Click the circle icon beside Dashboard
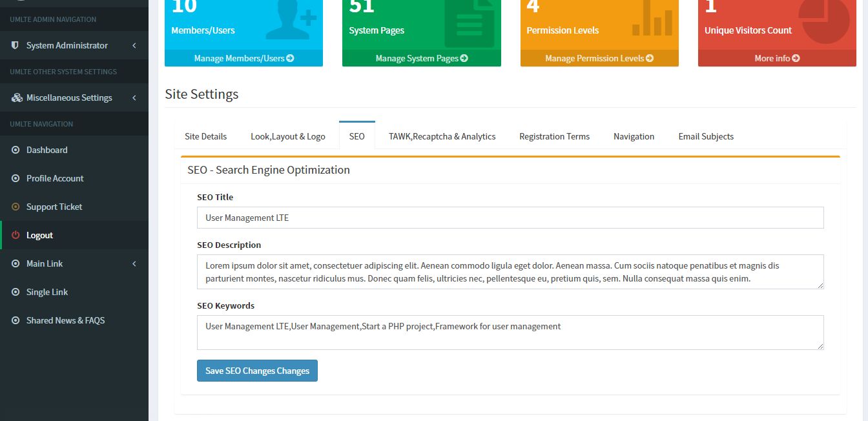This screenshot has width=868, height=421. tap(15, 150)
